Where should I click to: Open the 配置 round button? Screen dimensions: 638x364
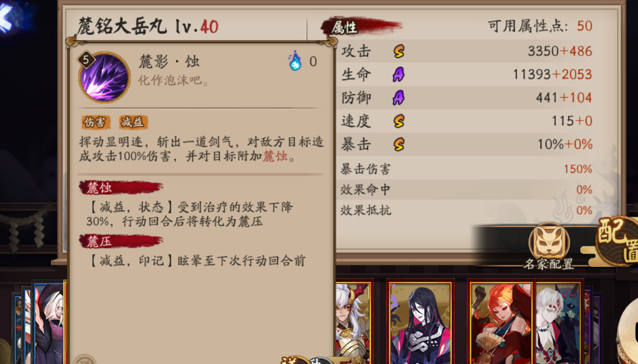[618, 241]
